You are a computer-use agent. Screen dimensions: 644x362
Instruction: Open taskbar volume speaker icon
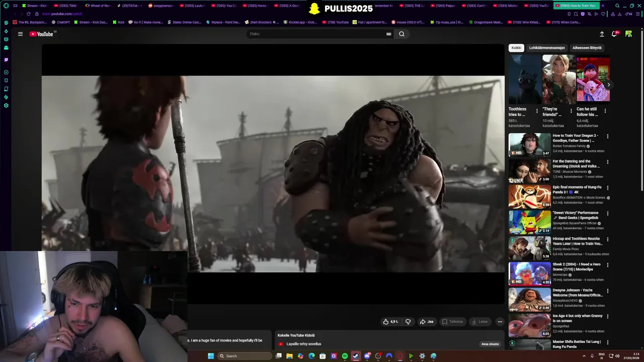[x=617, y=356]
